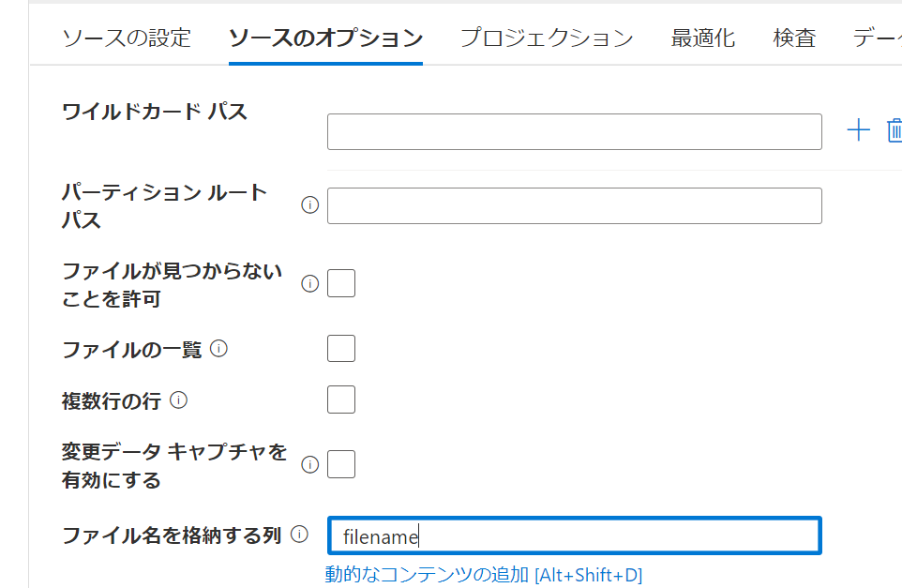902x588 pixels.
Task: Click 動的なコンテンツの追加 link
Action: pyautogui.click(x=484, y=575)
